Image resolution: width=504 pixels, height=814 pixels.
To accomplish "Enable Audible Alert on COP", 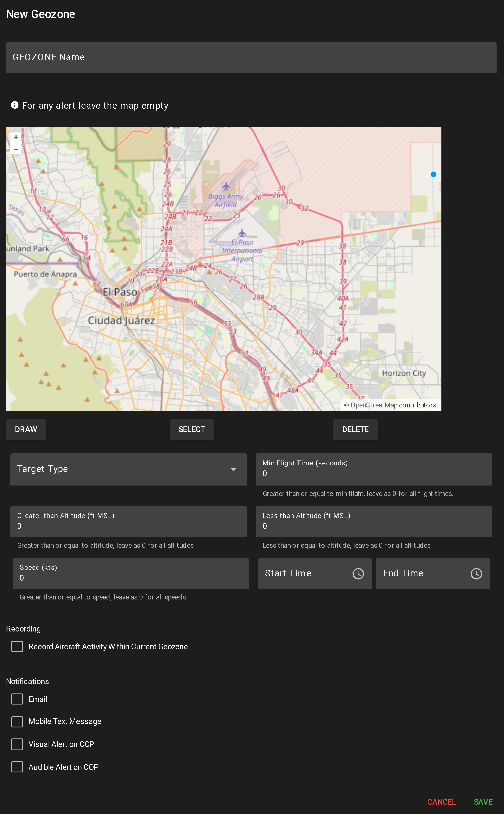I will point(17,767).
